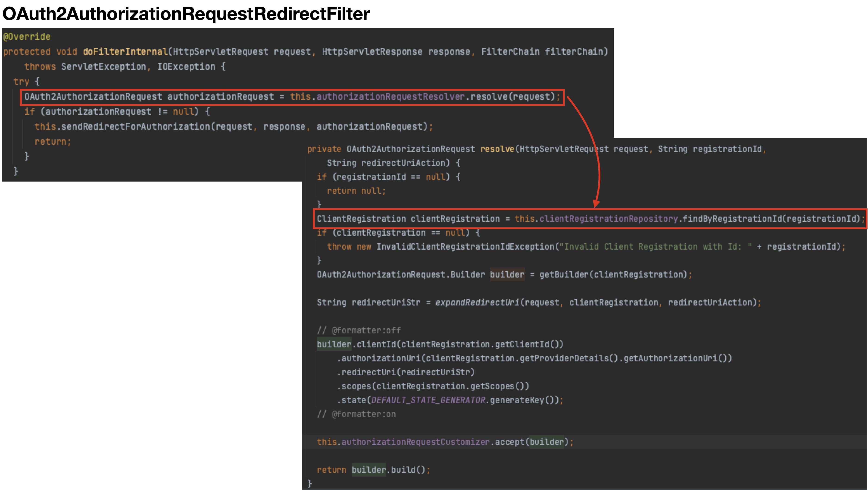
Task: Click the clientRegistrationRepository field reference
Action: 609,219
